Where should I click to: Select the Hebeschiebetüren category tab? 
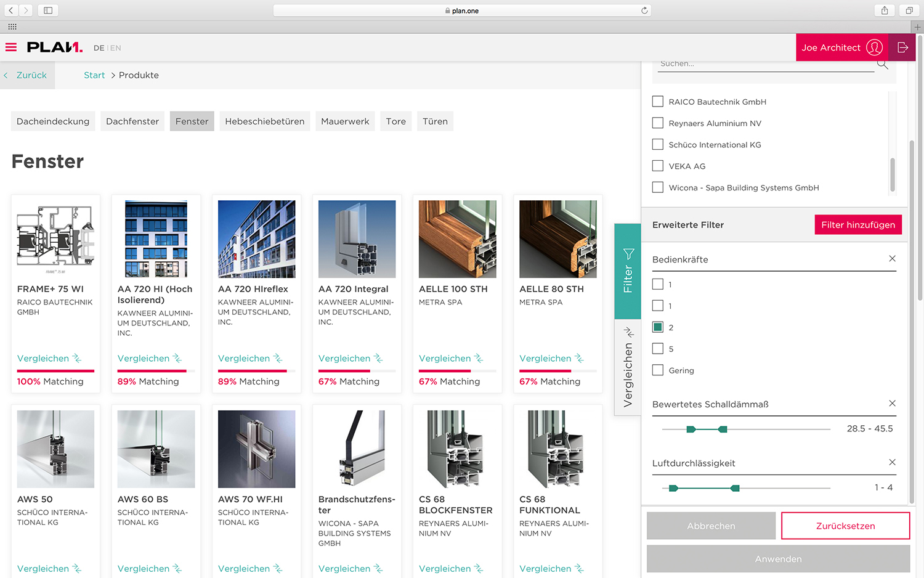click(264, 121)
